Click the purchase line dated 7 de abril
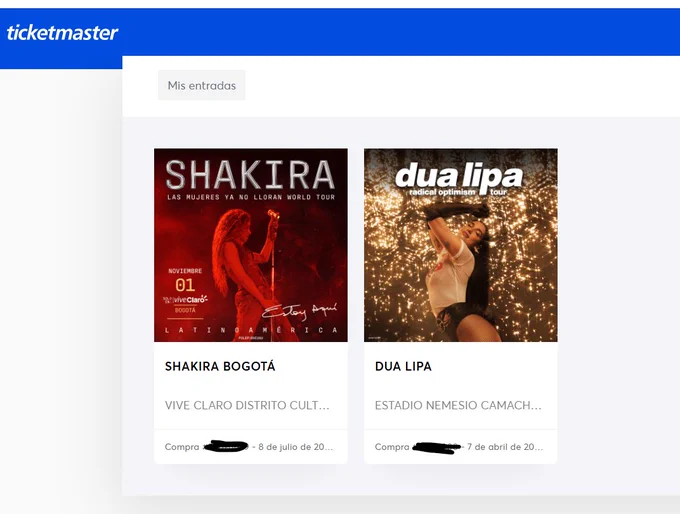680x514 pixels. (459, 447)
